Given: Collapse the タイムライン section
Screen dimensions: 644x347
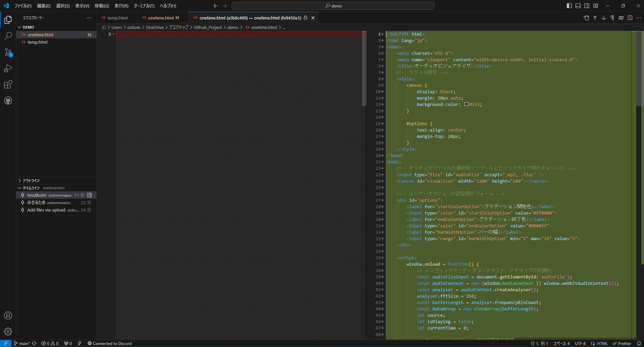Looking at the screenshot, I should (31, 188).
